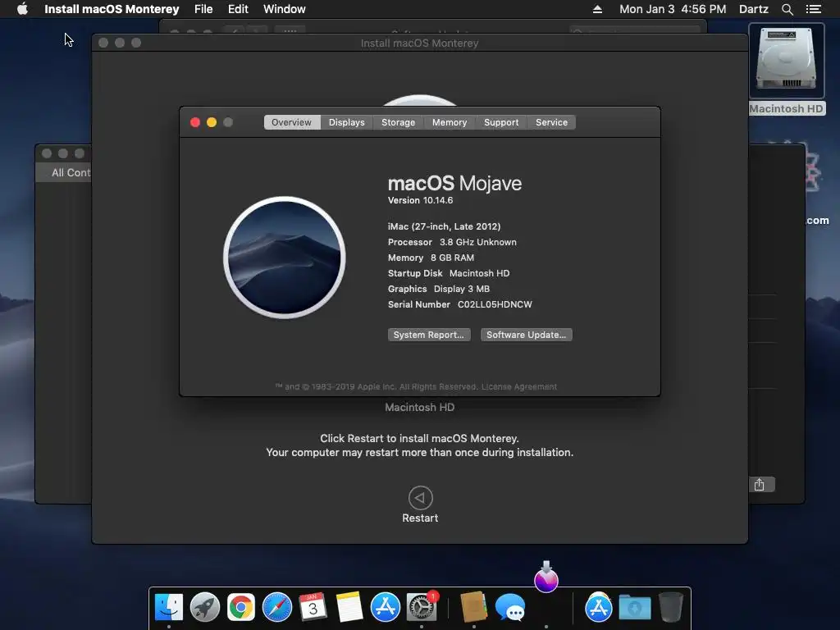840x630 pixels.
Task: Click the date and time in menu bar
Action: pos(673,9)
